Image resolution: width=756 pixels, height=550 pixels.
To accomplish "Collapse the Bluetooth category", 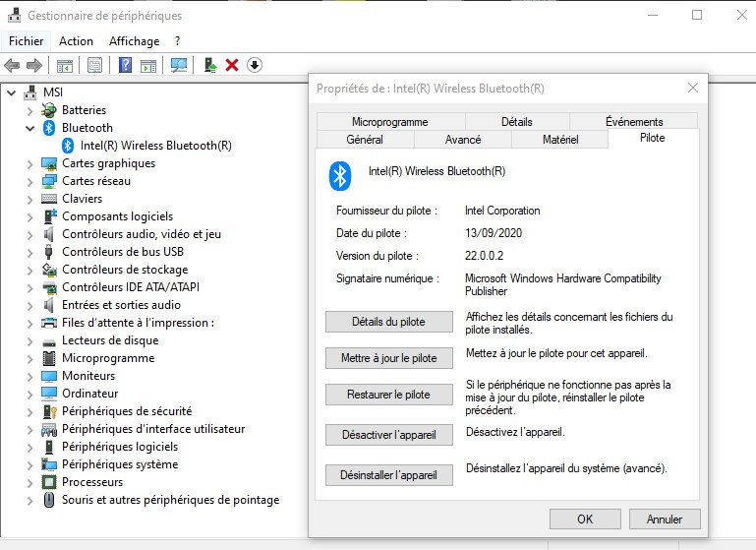I will point(29,128).
